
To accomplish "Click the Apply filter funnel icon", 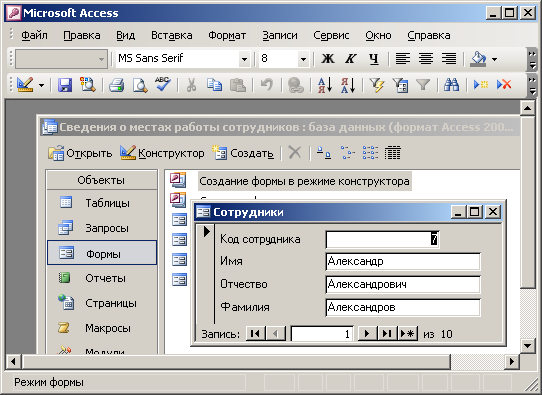I will [x=423, y=85].
